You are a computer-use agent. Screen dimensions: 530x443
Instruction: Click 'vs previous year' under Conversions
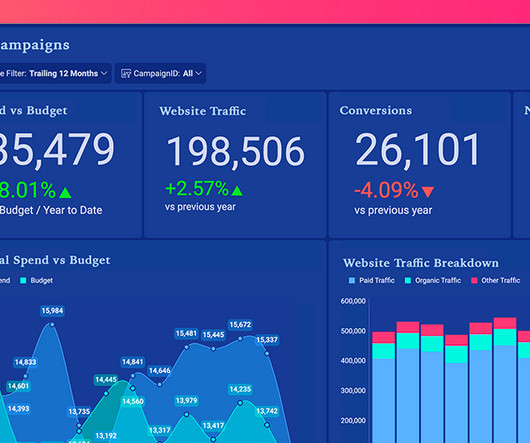[393, 211]
